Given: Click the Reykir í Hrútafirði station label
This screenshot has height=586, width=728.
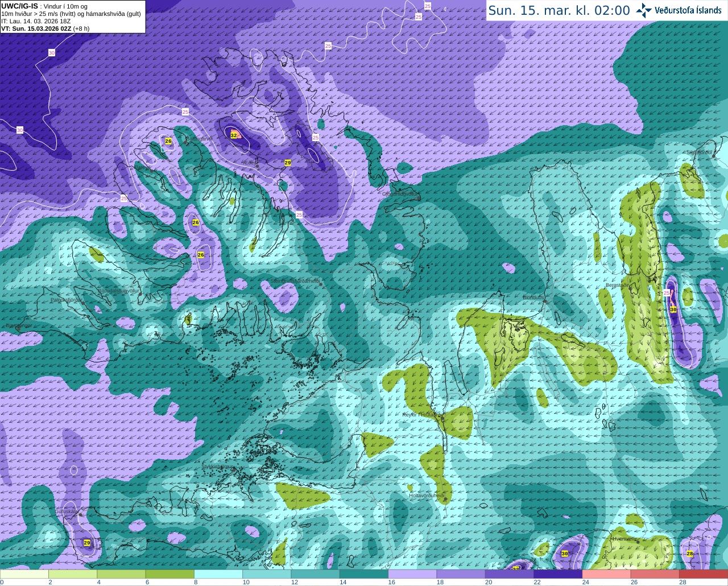Looking at the screenshot, I should tap(422, 415).
